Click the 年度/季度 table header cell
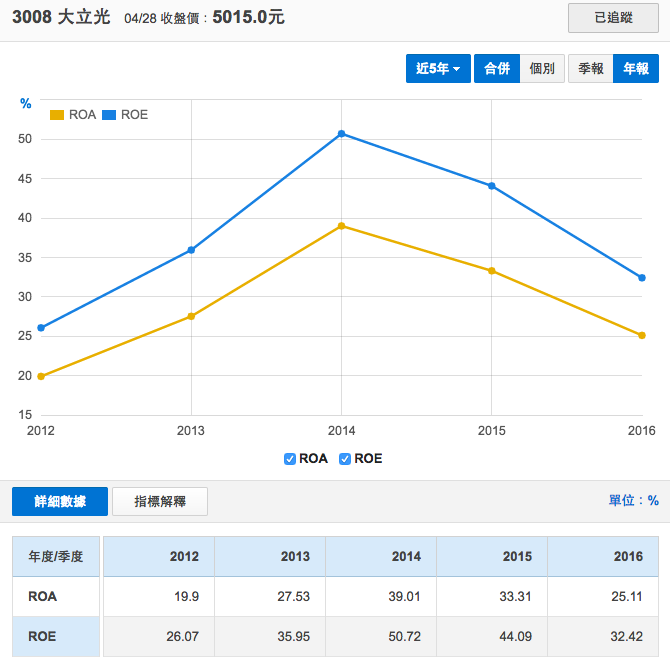670x668 pixels. pyautogui.click(x=56, y=557)
